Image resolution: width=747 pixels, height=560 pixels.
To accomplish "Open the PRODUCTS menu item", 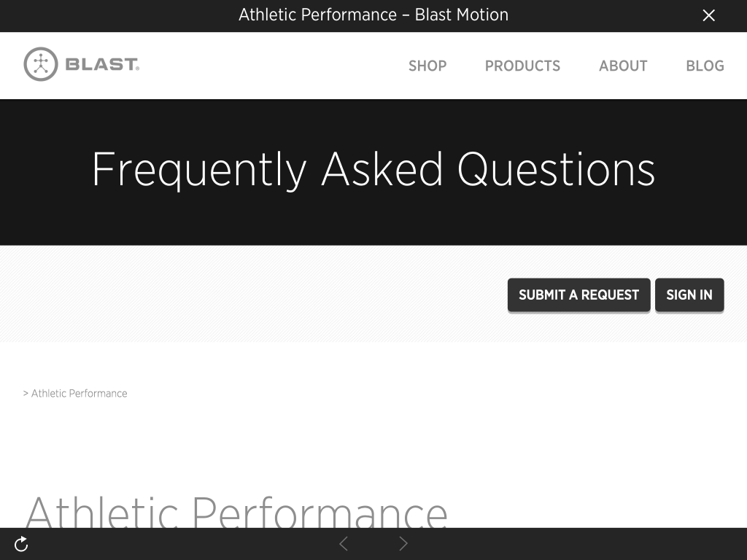I will coord(522,66).
